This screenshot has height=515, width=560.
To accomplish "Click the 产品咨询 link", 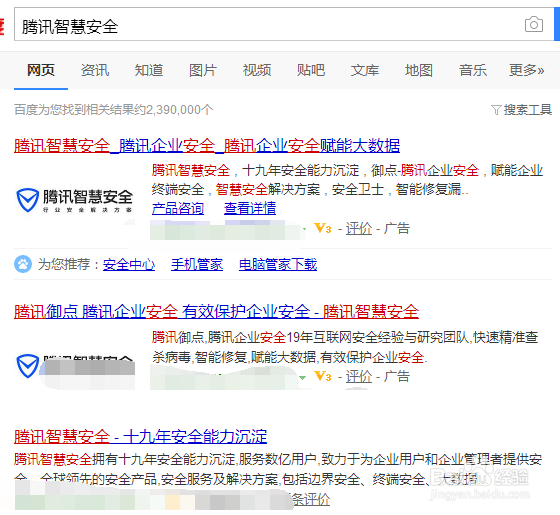I will 178,209.
